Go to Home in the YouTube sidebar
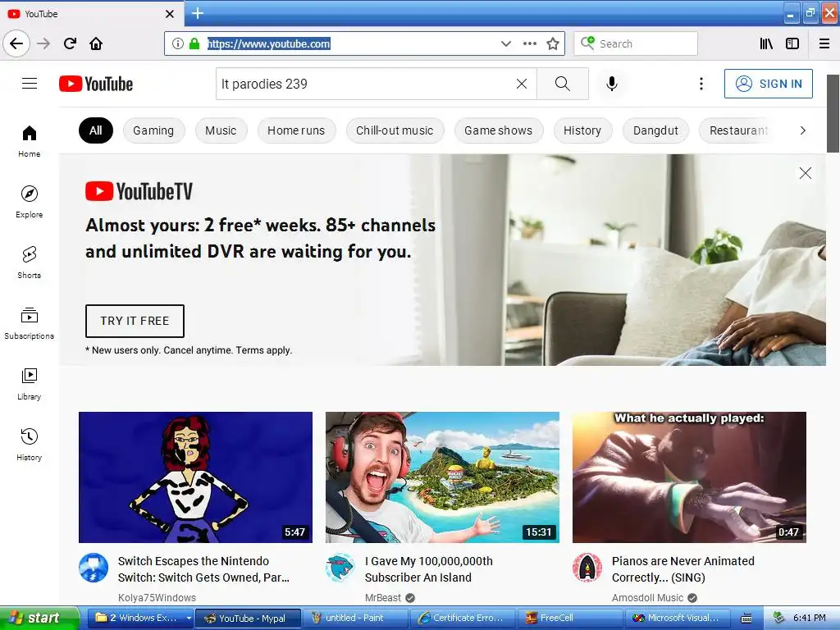 point(30,141)
